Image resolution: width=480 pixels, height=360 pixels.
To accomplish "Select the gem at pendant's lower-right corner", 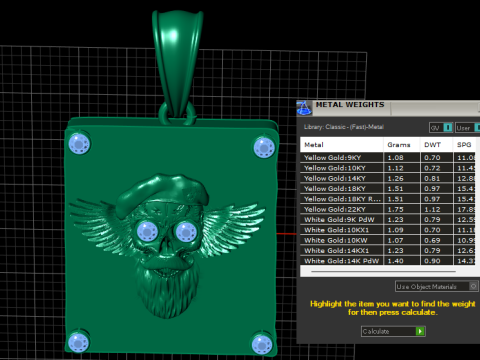I will click(x=262, y=344).
